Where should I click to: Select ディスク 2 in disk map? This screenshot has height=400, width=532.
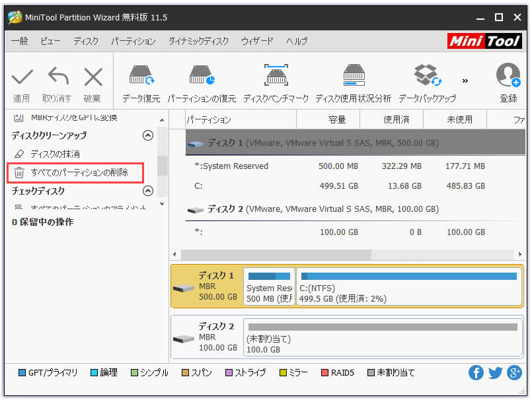point(207,337)
